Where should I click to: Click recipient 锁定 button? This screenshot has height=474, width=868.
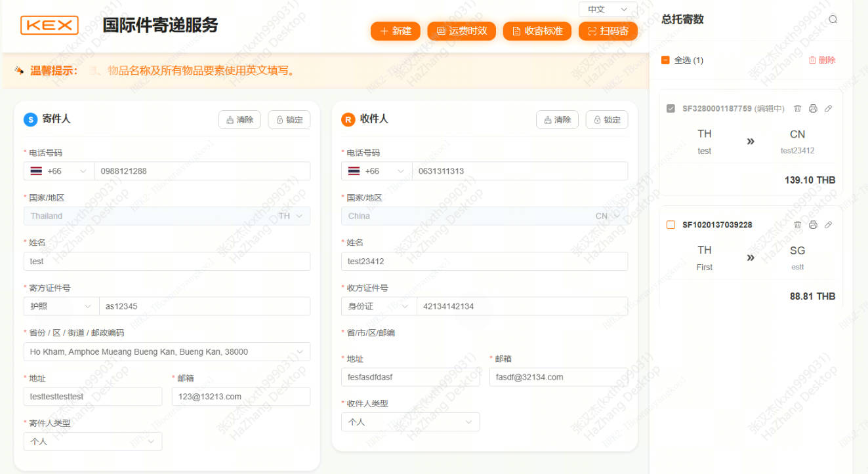[x=607, y=120]
